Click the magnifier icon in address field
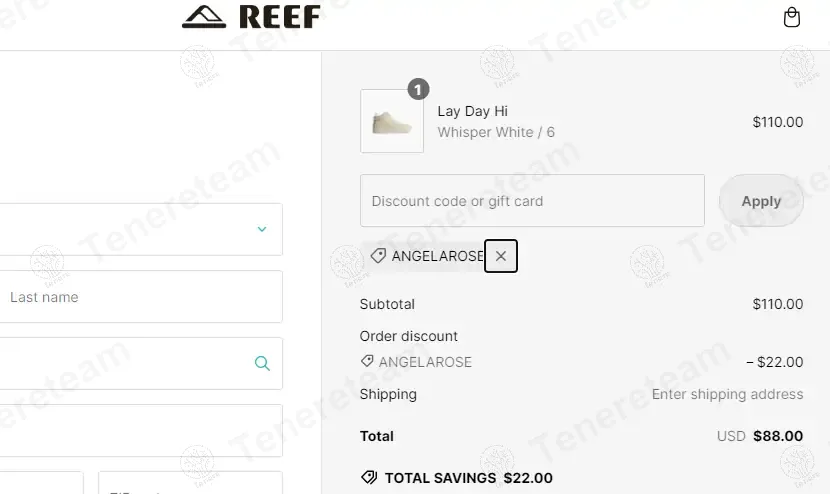 pos(262,363)
